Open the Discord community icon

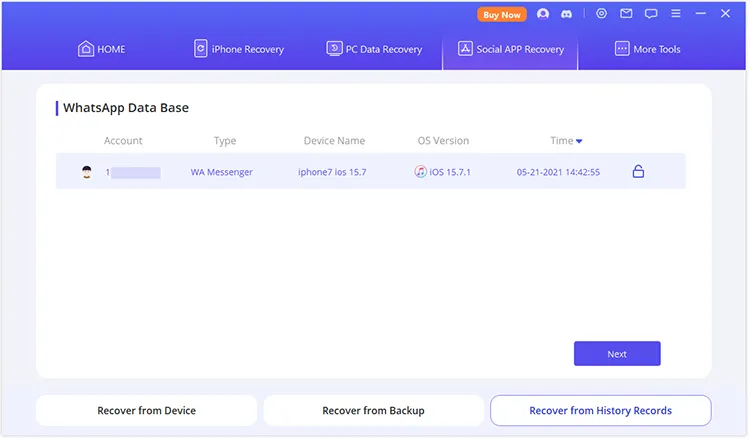tap(566, 14)
